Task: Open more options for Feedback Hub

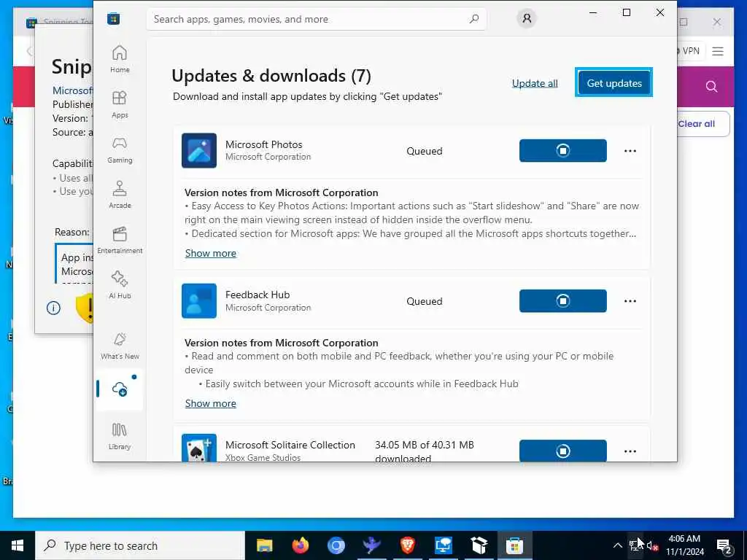Action: [630, 301]
